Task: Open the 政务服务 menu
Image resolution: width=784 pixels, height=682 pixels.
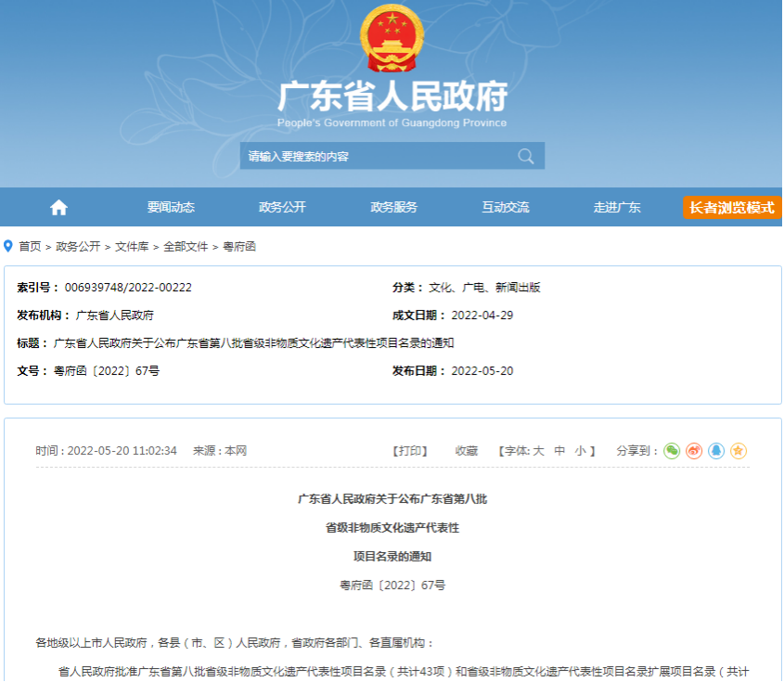Action: (x=396, y=208)
